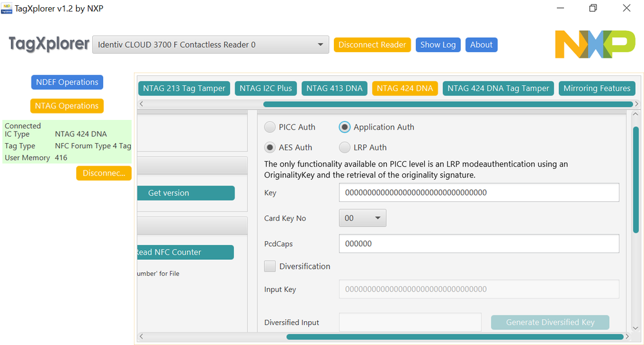The width and height of the screenshot is (644, 345).
Task: Select the Application Auth radio button
Action: [x=345, y=127]
